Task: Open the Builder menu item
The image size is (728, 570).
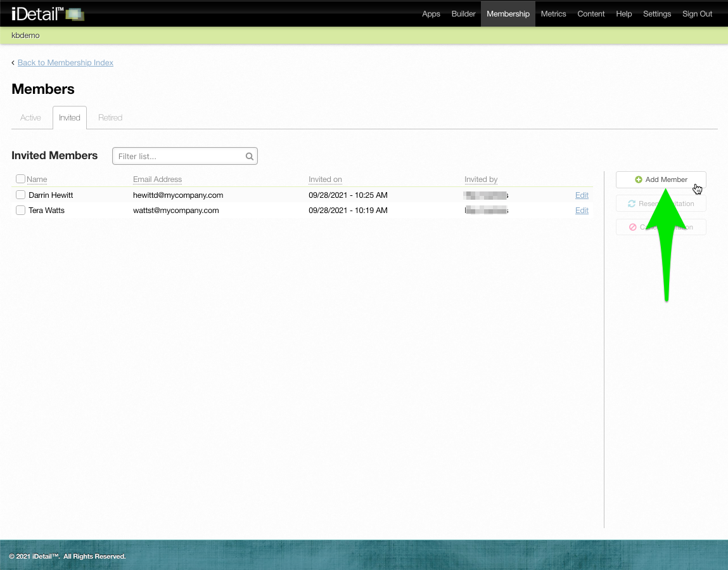Action: pos(463,14)
